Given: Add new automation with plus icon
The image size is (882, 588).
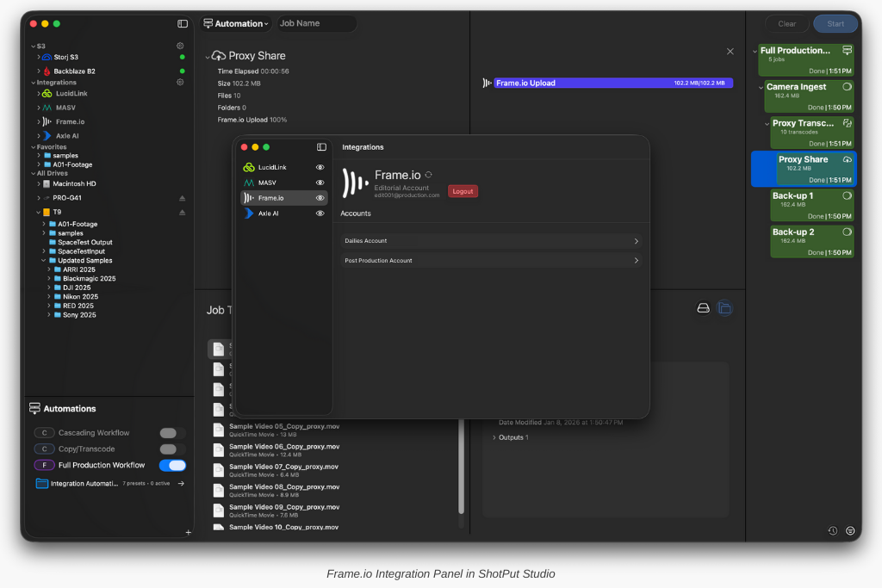Looking at the screenshot, I should [188, 532].
